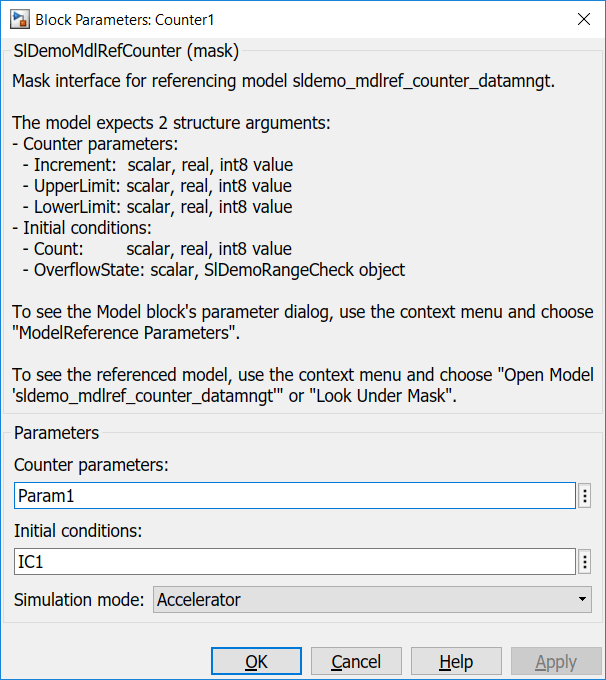
Task: Click the Apply button
Action: tap(556, 662)
